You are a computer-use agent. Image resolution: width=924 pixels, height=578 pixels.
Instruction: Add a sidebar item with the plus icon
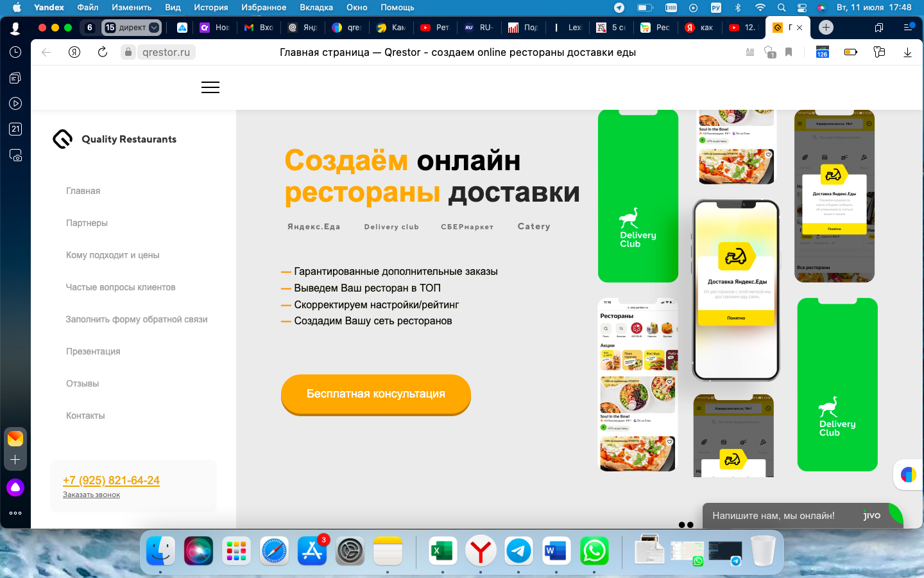click(15, 460)
